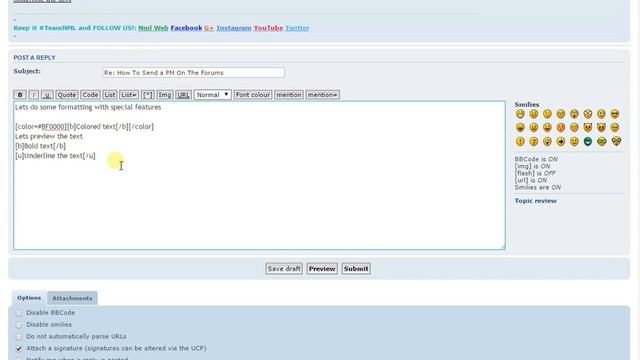Grab the message box resize handle
This screenshot has height=360, width=640.
[x=503, y=247]
